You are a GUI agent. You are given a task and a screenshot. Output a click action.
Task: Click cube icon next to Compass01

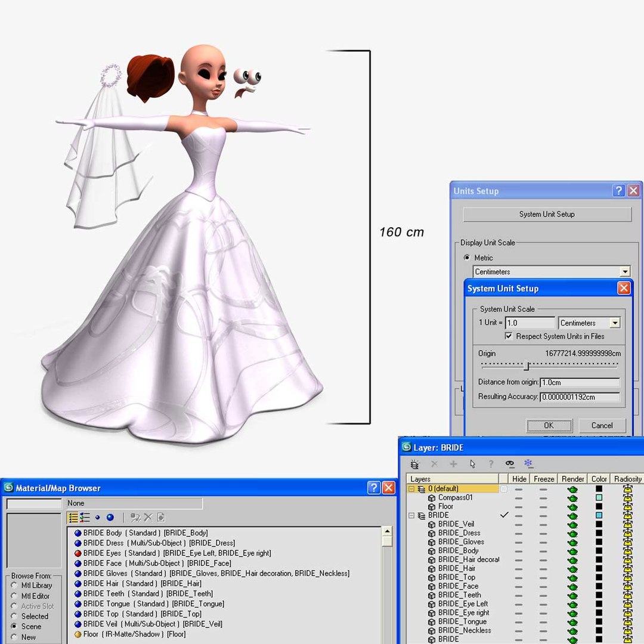point(432,498)
